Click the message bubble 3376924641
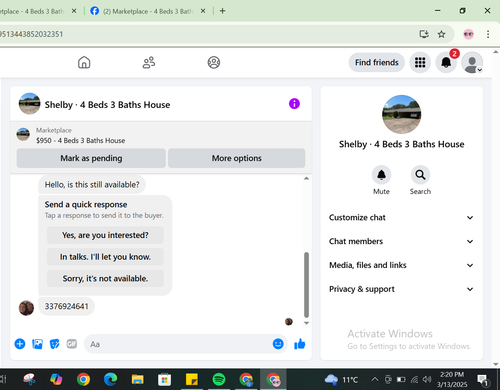 pyautogui.click(x=67, y=306)
